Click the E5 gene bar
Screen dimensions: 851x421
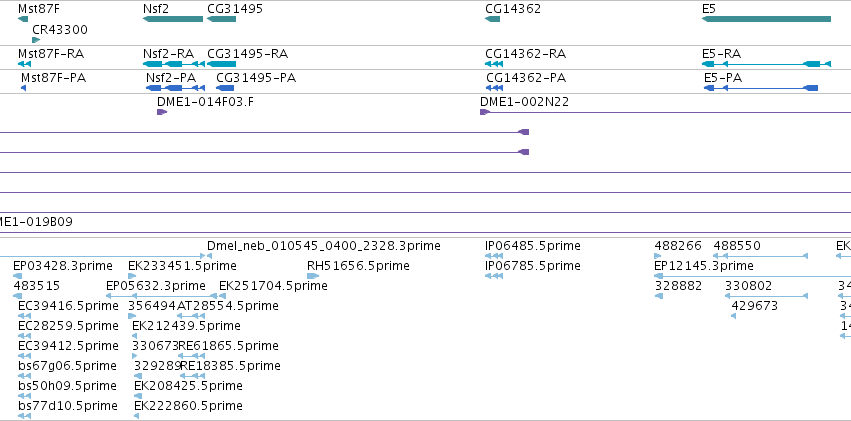(766, 19)
